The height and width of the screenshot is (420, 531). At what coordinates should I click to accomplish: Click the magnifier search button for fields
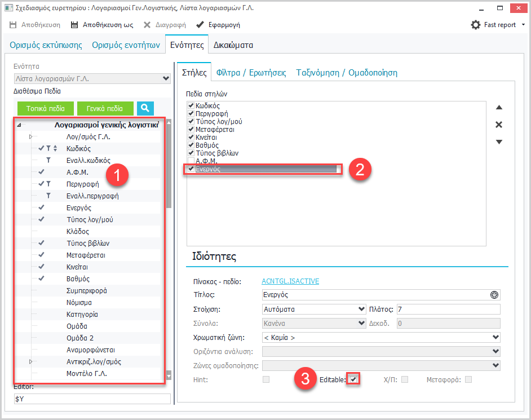point(145,108)
